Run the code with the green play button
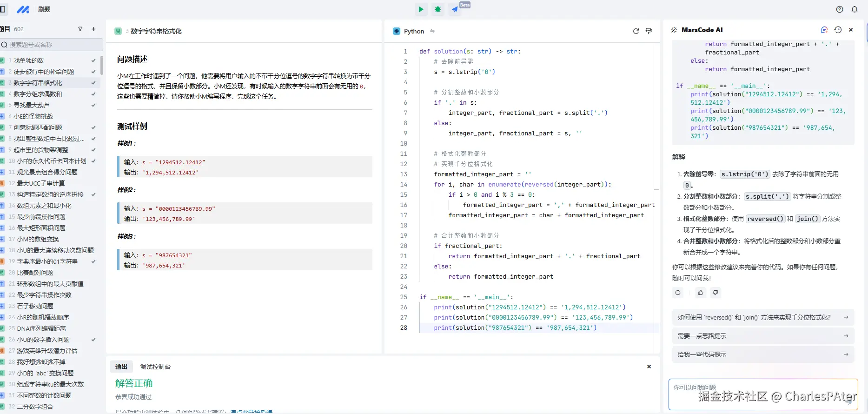Screen dimensions: 868x414 (x=421, y=9)
